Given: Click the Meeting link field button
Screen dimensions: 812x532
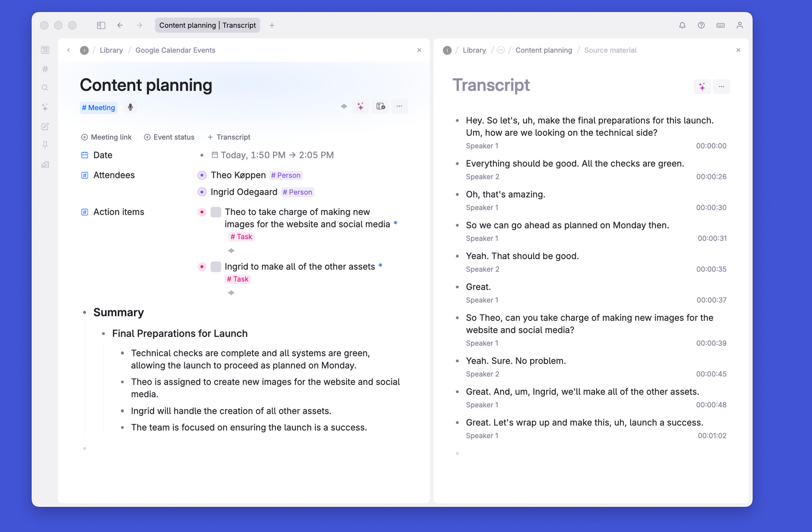Looking at the screenshot, I should (x=106, y=137).
